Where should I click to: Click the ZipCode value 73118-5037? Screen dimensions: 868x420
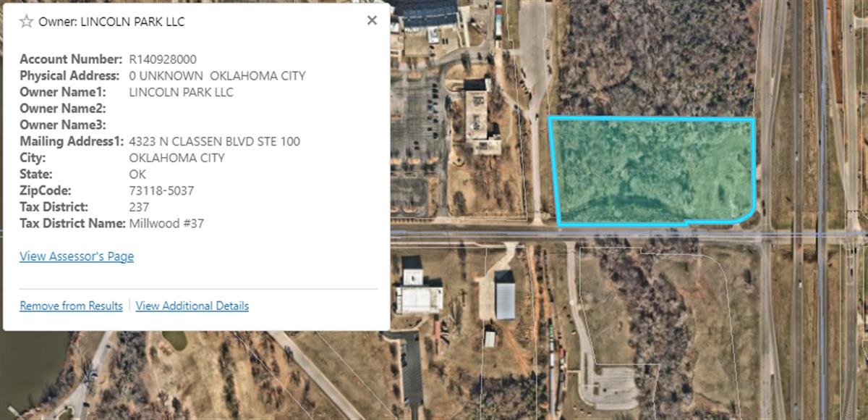click(161, 190)
